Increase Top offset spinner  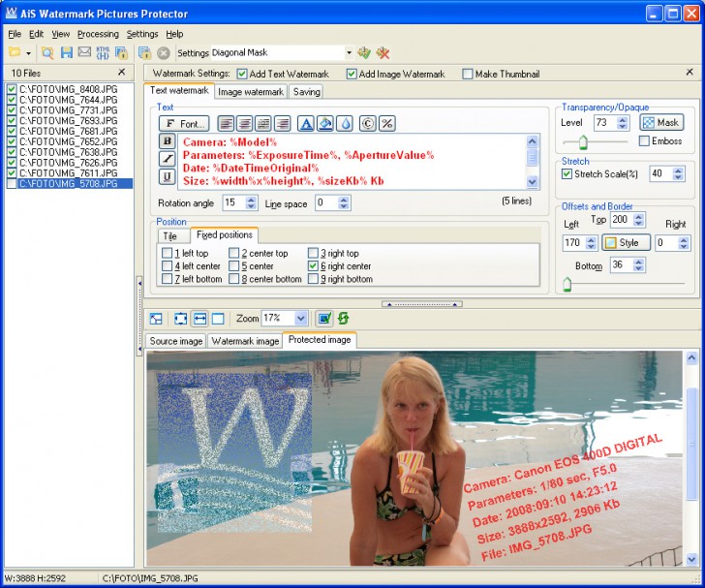pos(639,216)
